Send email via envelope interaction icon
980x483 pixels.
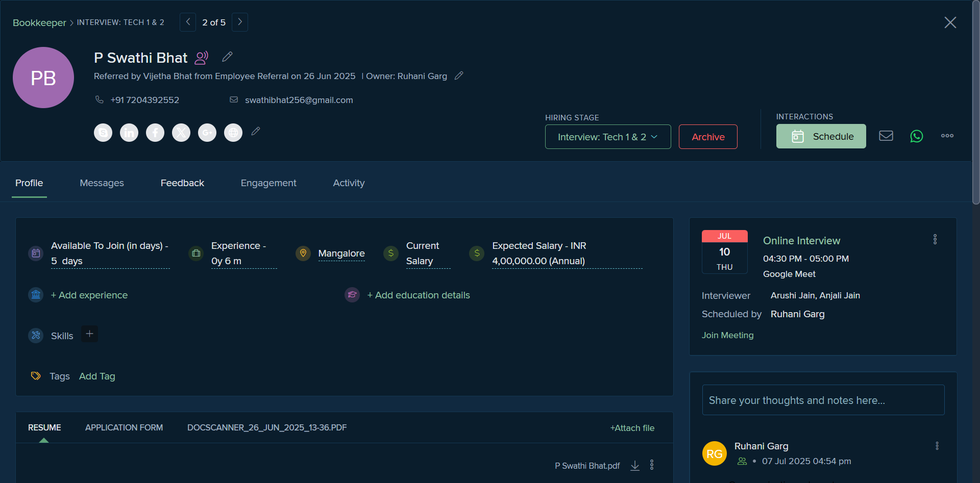coord(886,136)
